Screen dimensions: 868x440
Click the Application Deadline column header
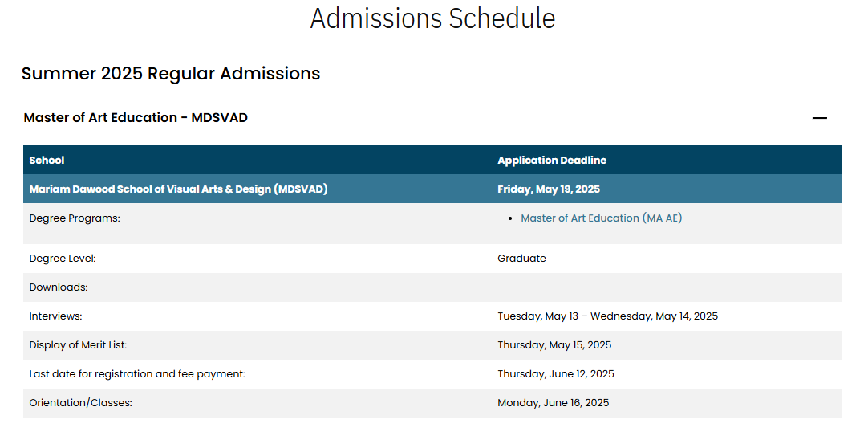pos(552,160)
